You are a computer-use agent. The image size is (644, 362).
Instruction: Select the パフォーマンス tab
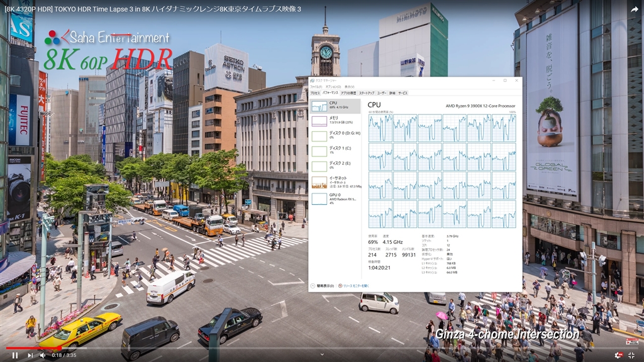tap(330, 93)
